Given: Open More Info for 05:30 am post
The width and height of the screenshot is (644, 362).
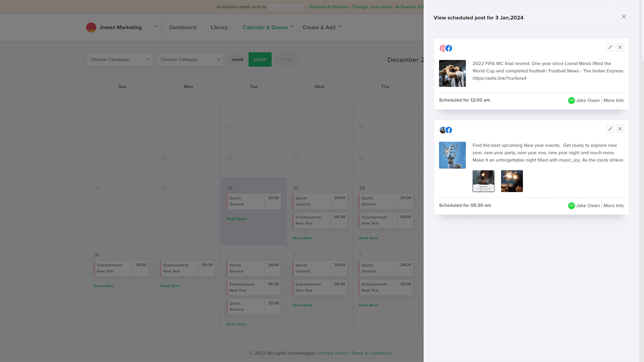Looking at the screenshot, I should (x=613, y=206).
